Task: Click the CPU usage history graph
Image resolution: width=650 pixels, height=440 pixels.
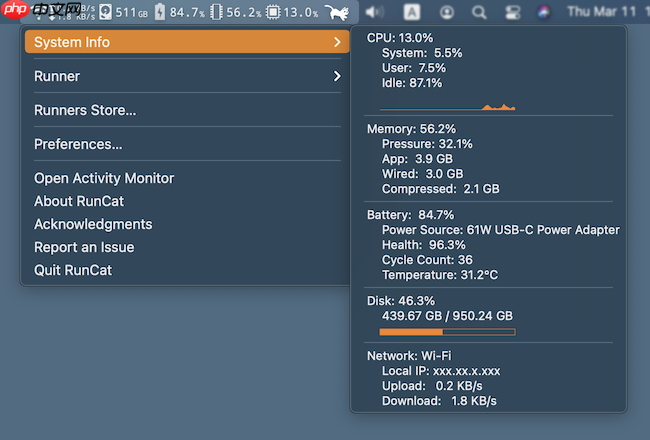Action: click(447, 106)
